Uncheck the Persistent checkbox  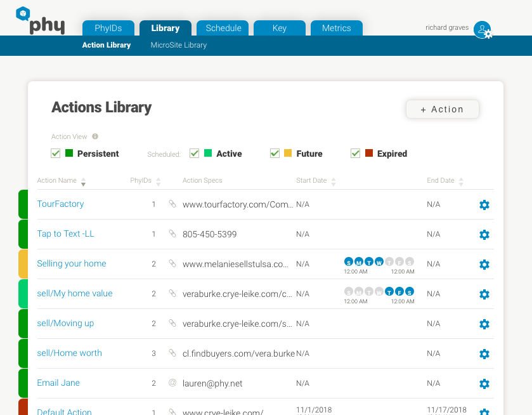pos(56,154)
